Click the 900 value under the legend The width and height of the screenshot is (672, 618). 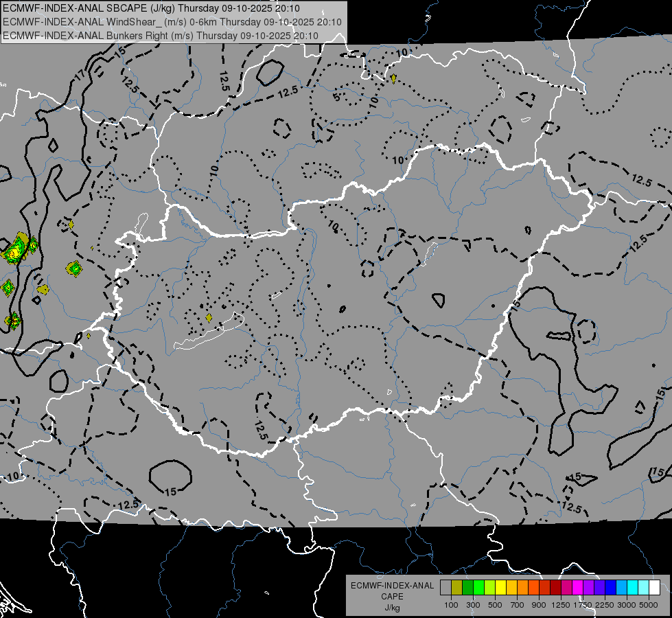[x=539, y=605]
